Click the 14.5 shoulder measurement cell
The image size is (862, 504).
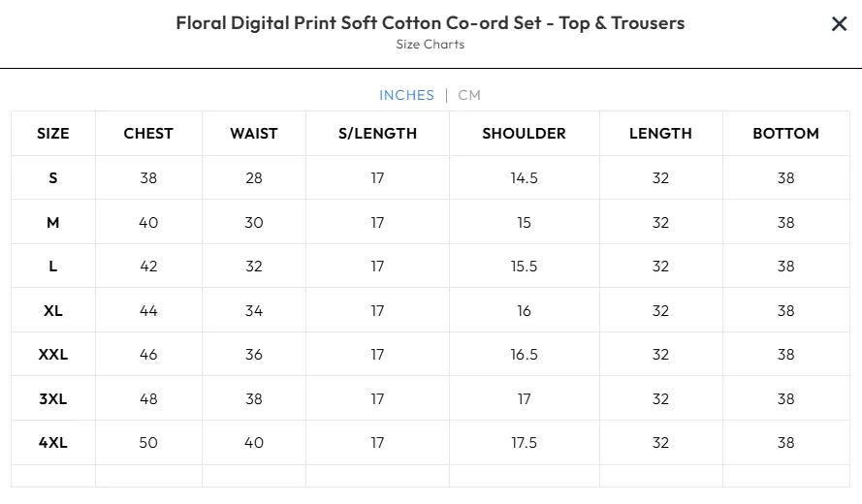coord(524,178)
